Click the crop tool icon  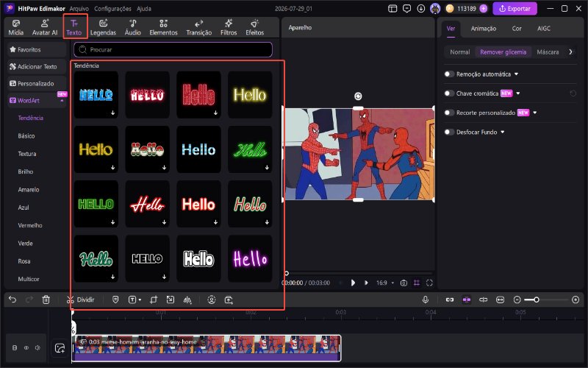154,300
